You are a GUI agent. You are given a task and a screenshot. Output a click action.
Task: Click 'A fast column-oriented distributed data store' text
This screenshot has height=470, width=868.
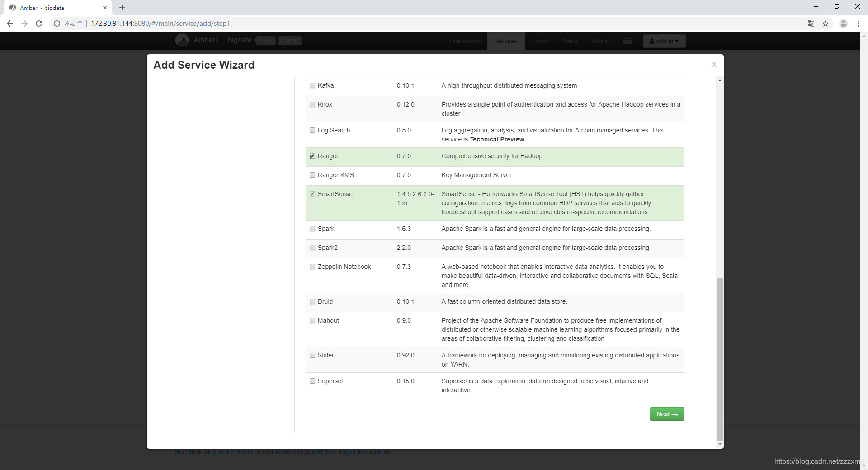click(504, 301)
